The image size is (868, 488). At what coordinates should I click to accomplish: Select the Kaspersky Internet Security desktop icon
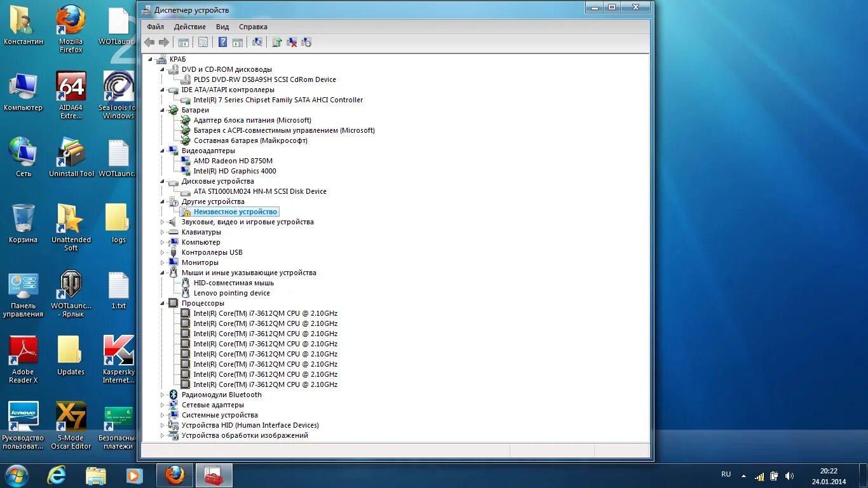click(118, 360)
